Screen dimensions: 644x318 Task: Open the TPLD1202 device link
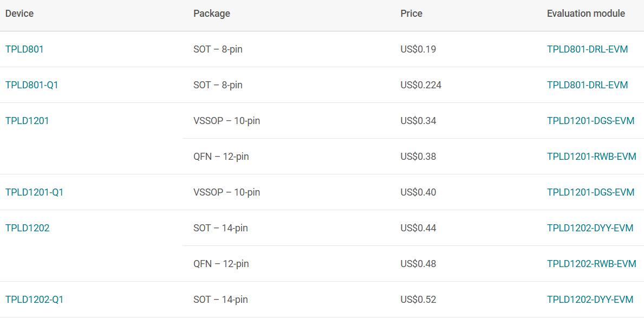click(28, 228)
